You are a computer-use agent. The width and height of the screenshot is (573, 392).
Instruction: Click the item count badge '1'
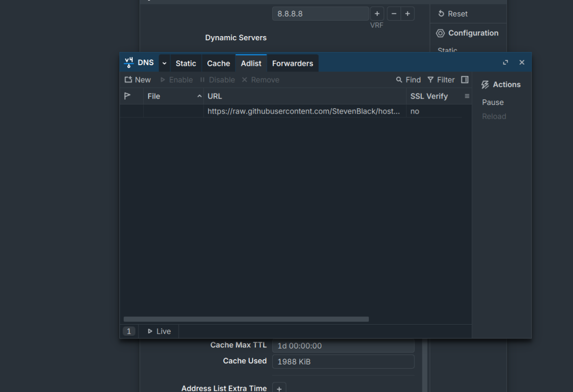tap(128, 332)
